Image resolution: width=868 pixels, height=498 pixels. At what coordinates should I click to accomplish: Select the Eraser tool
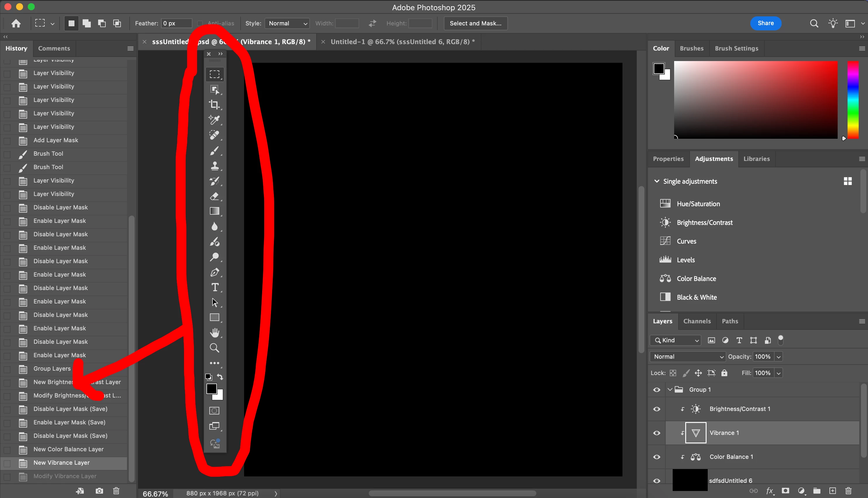point(214,196)
